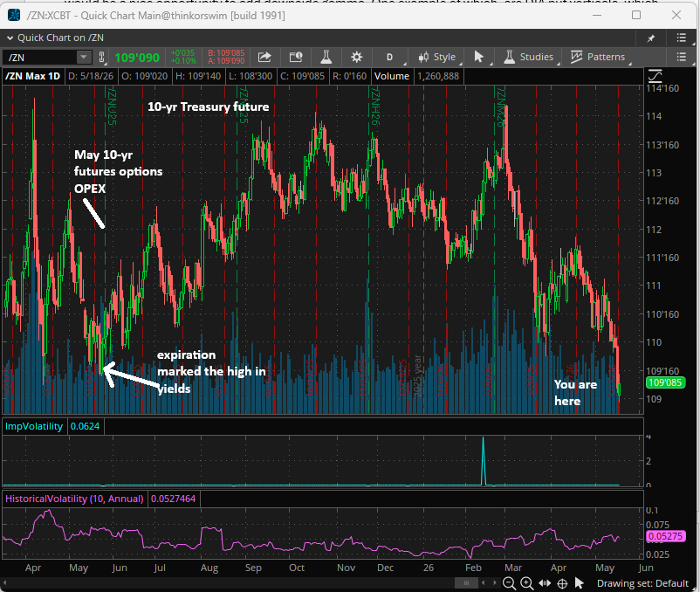This screenshot has width=700, height=592.
Task: Zoom out the chart with minus magnifier
Action: 509,582
